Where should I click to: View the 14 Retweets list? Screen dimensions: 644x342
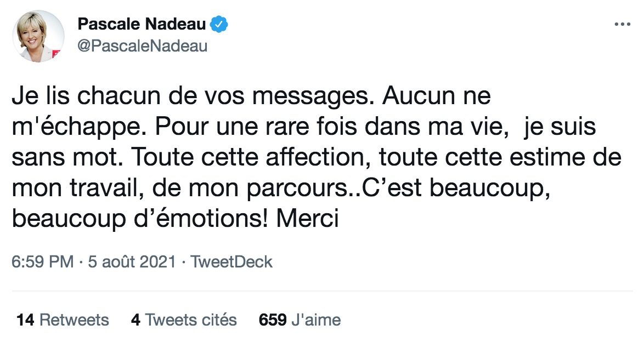click(x=63, y=320)
